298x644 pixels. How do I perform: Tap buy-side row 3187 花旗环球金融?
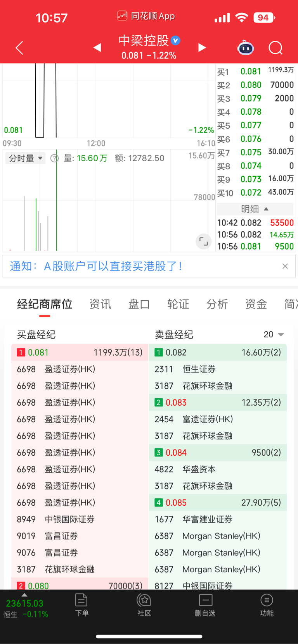pyautogui.click(x=80, y=569)
